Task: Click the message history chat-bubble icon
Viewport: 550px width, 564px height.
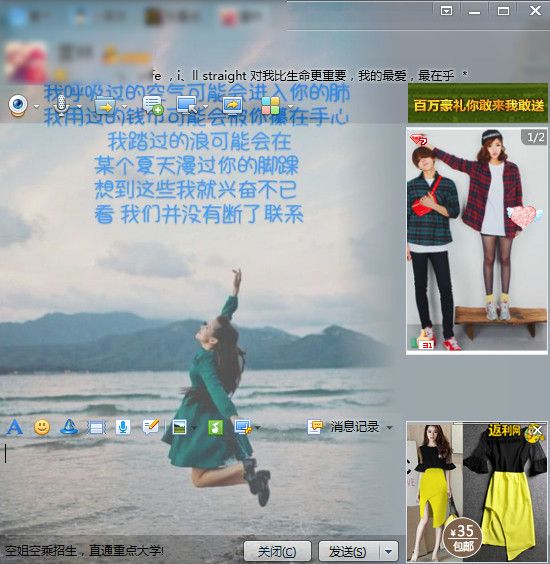Action: pos(315,427)
